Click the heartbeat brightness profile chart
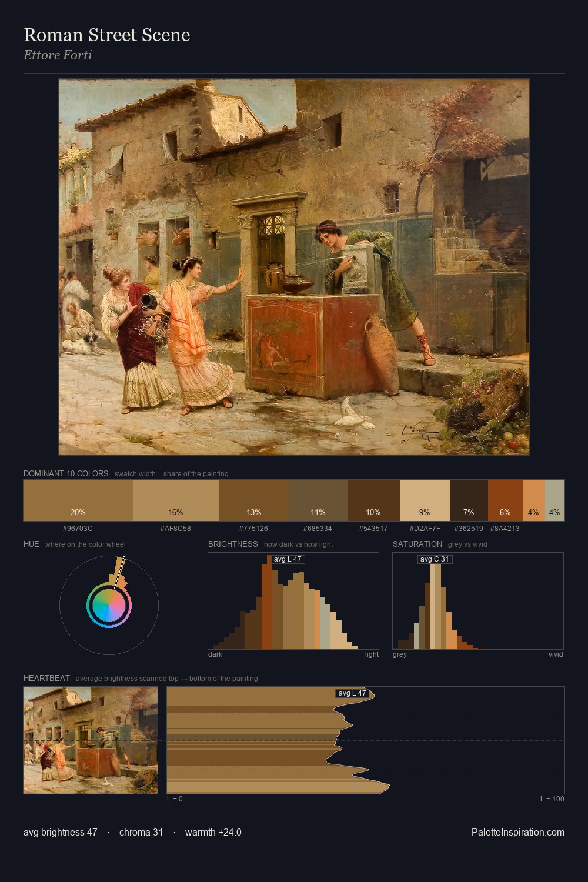The width and height of the screenshot is (588, 882). (366, 740)
